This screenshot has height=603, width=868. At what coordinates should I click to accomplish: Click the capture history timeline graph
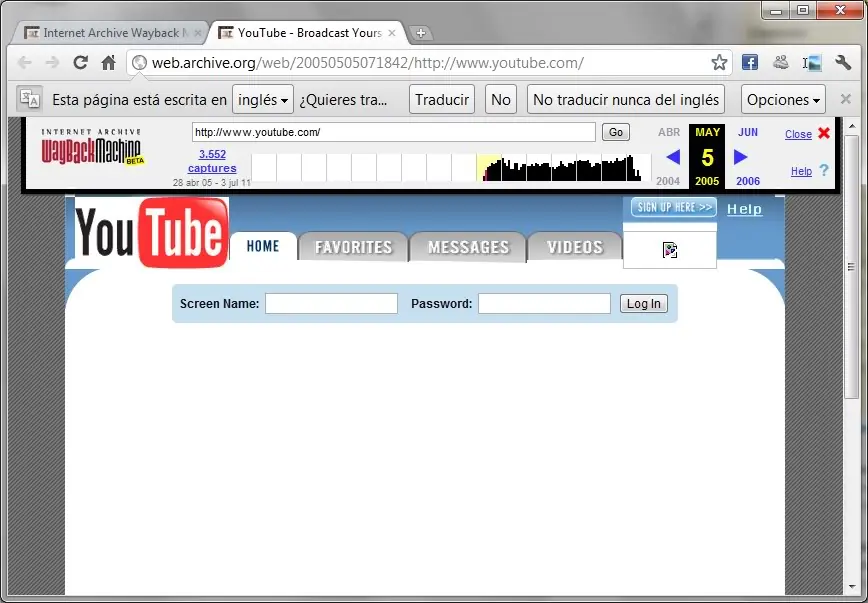tap(451, 167)
